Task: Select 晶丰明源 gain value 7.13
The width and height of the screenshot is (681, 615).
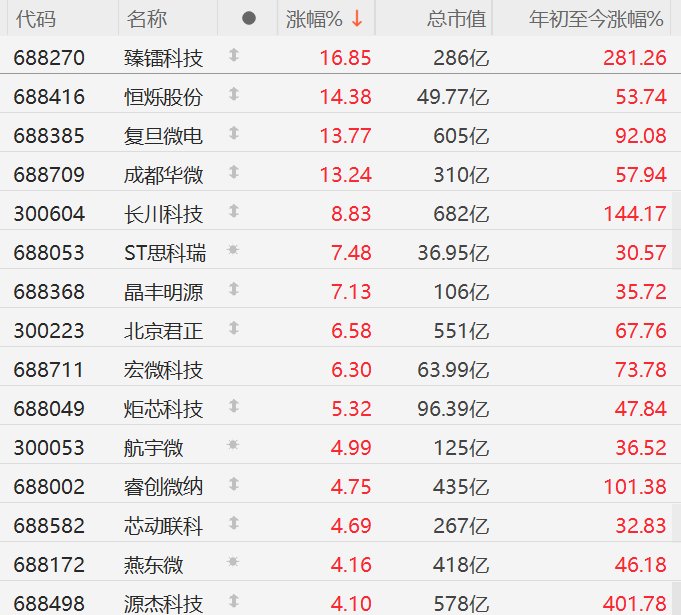Action: coord(352,292)
